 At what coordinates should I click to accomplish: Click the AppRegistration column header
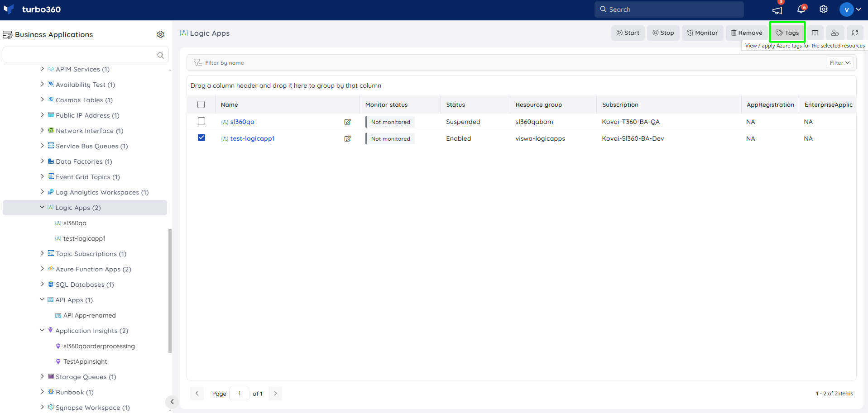770,104
